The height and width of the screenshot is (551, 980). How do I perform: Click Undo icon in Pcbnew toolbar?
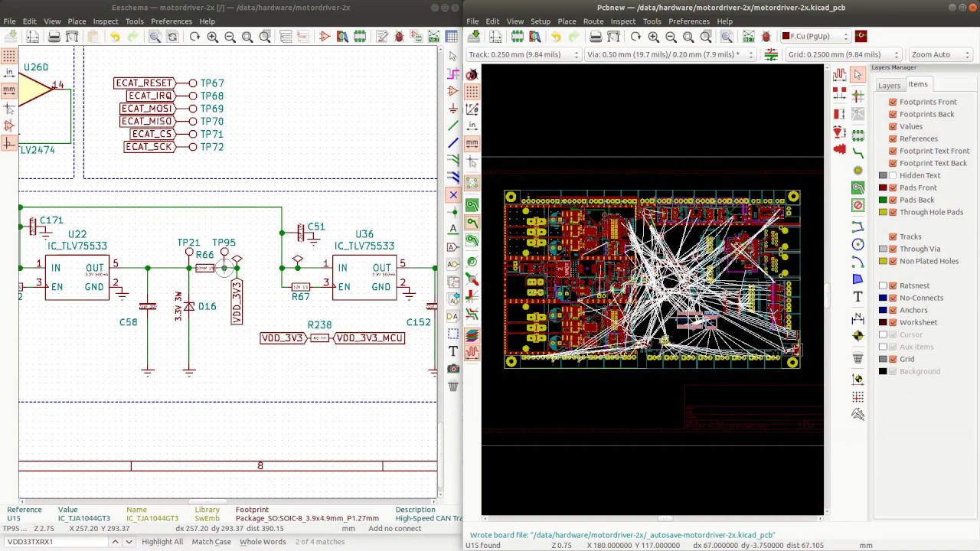pos(556,37)
